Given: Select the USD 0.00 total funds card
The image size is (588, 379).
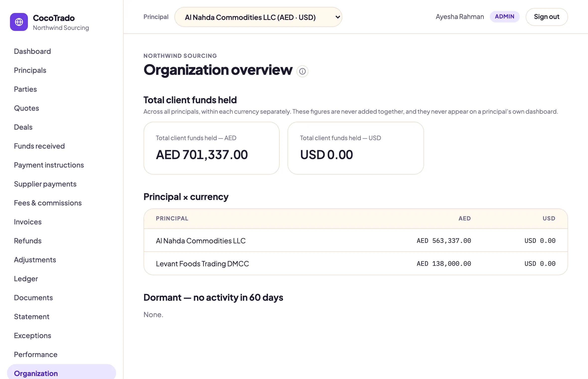Looking at the screenshot, I should (x=356, y=148).
